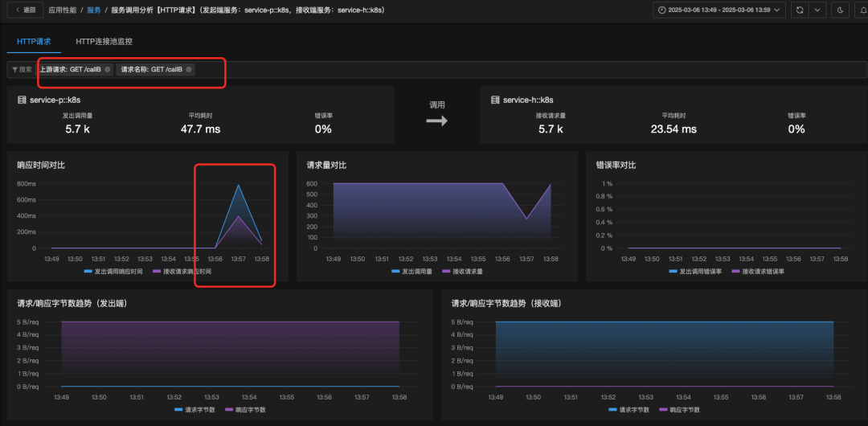The image size is (868, 426).
Task: Remove the 请求名称 GET /callB filter tag
Action: (189, 70)
